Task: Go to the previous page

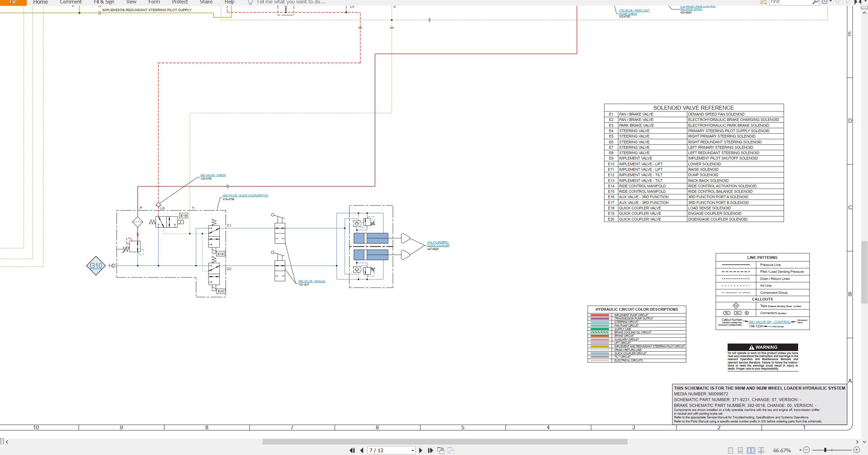Action: coord(362,450)
